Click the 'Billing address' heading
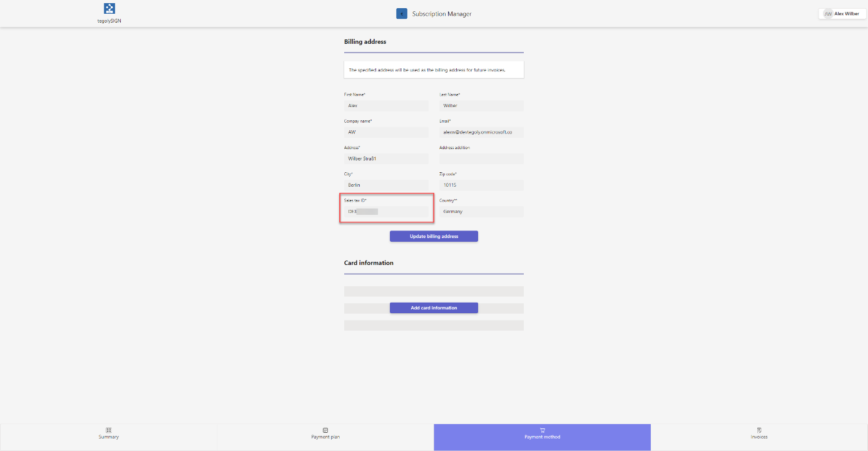The image size is (868, 451). tap(365, 42)
